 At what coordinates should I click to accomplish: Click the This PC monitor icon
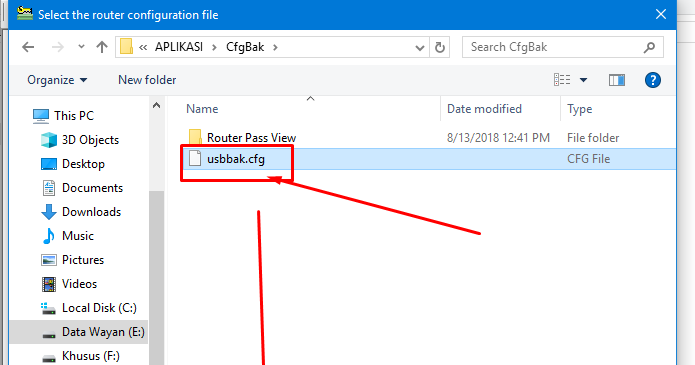[41, 116]
